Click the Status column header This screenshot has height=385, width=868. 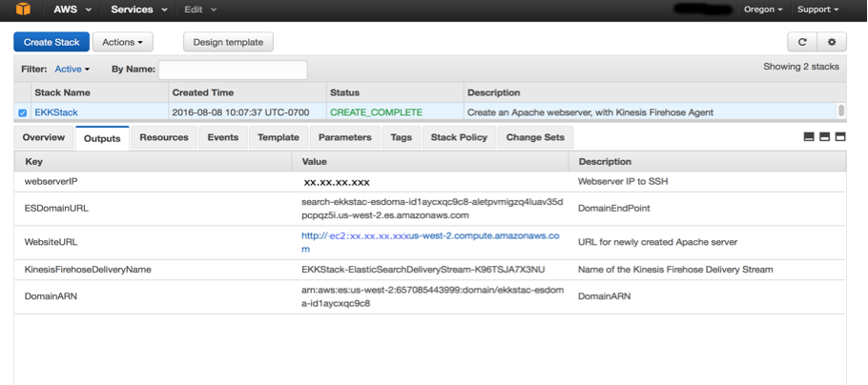(x=394, y=92)
